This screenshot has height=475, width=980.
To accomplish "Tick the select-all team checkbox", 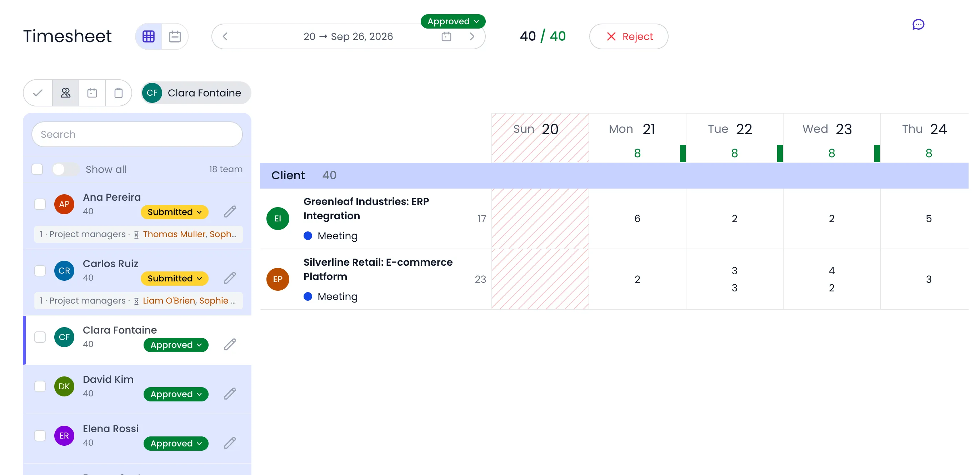I will (37, 169).
